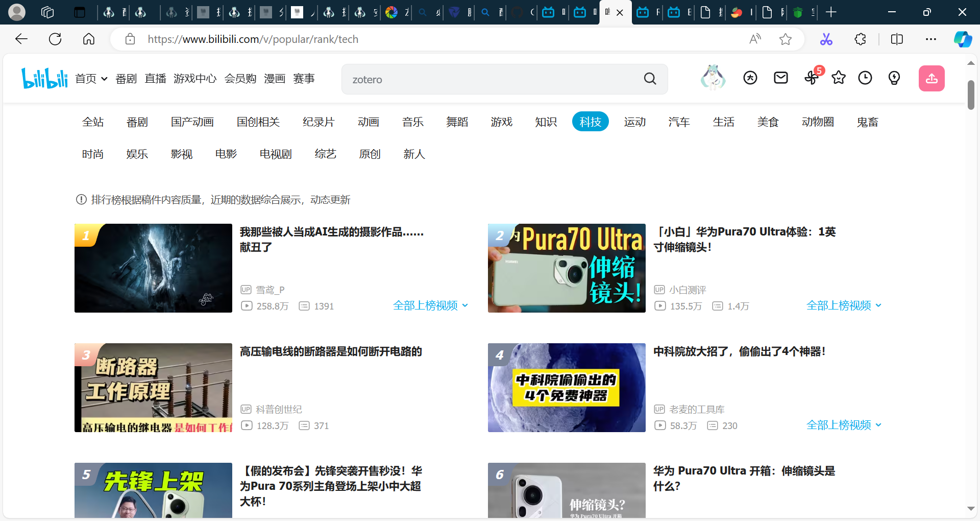This screenshot has width=980, height=521.
Task: Open uploader 雪鸢_P
Action: coord(270,290)
